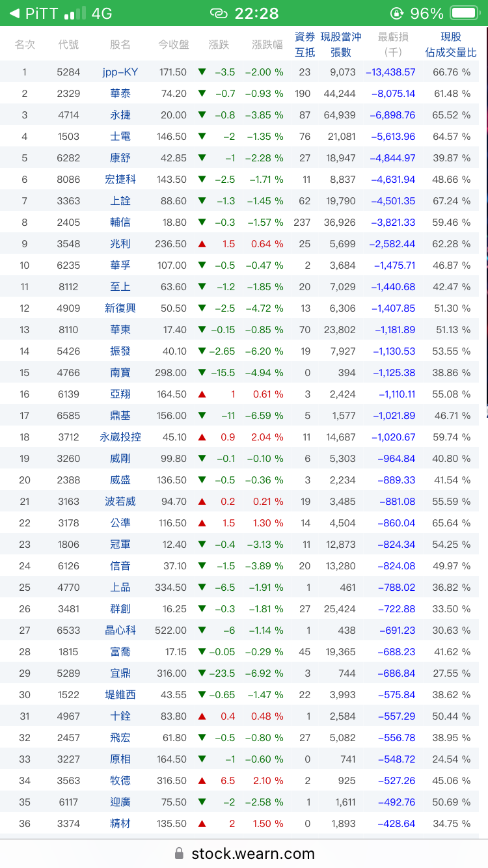
Task: Open stock link 新復興
Action: pos(120,308)
